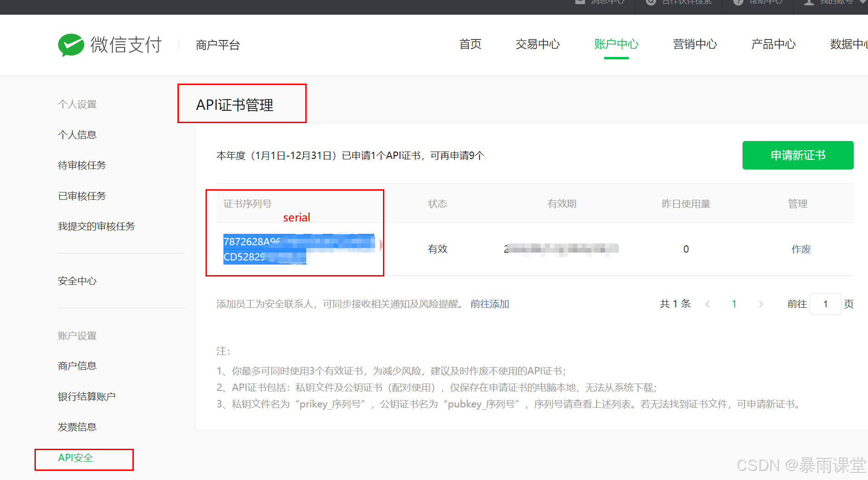Click the 证书序列号 column header
Screen dimensions: 868x480
(247, 203)
